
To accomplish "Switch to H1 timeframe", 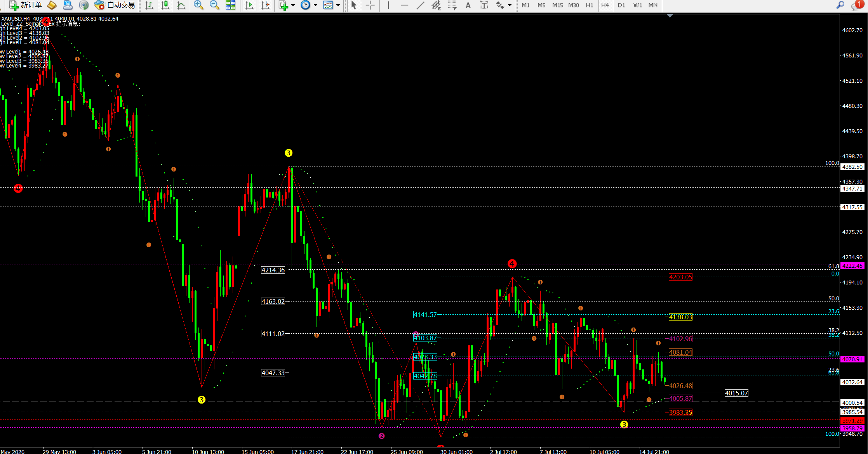I will click(589, 5).
